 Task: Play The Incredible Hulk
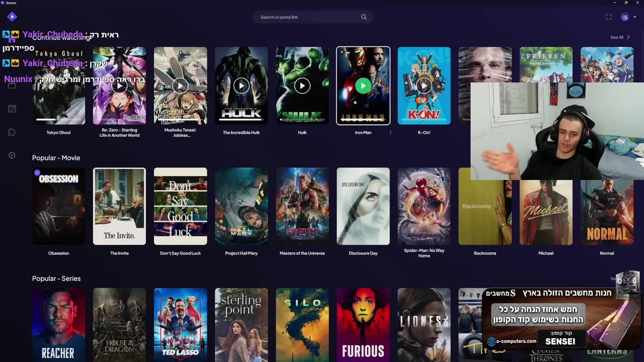click(x=241, y=86)
